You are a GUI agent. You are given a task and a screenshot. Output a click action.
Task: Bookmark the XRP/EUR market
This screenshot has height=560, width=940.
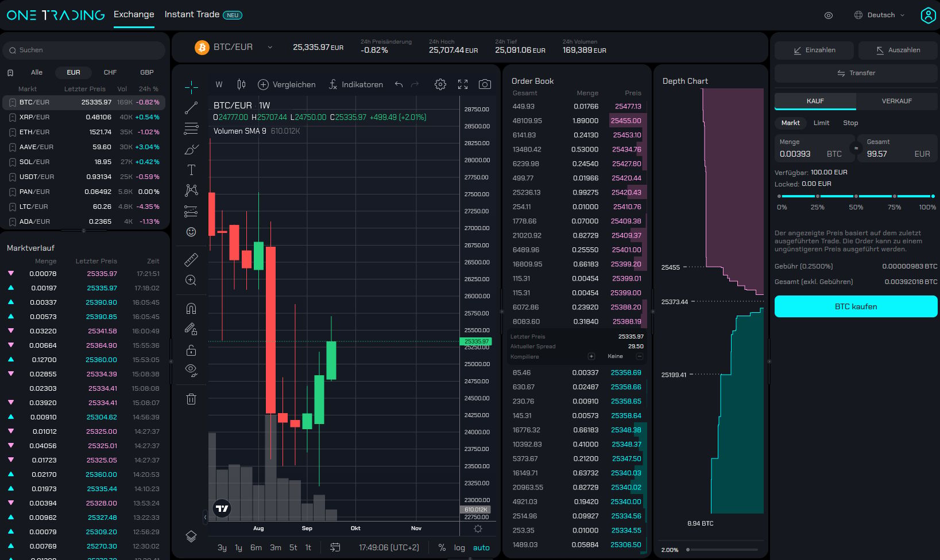12,117
